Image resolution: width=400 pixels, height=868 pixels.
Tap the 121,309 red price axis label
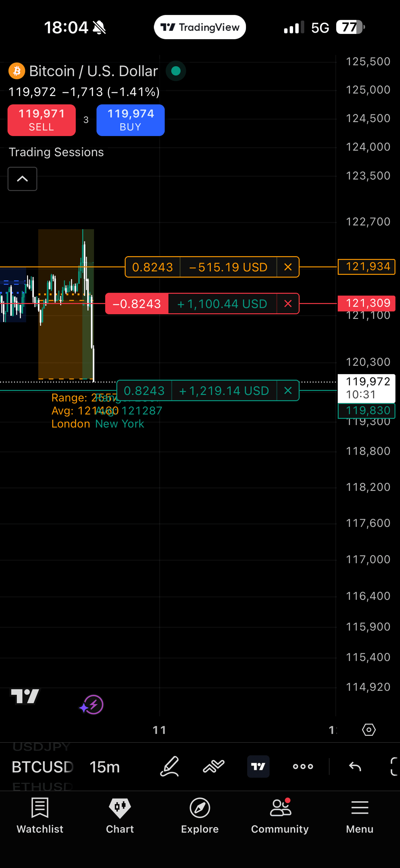click(366, 303)
